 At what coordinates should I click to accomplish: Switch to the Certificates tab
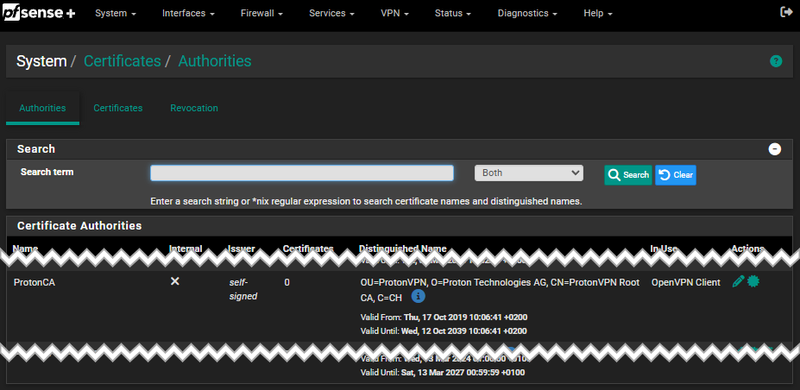point(118,108)
